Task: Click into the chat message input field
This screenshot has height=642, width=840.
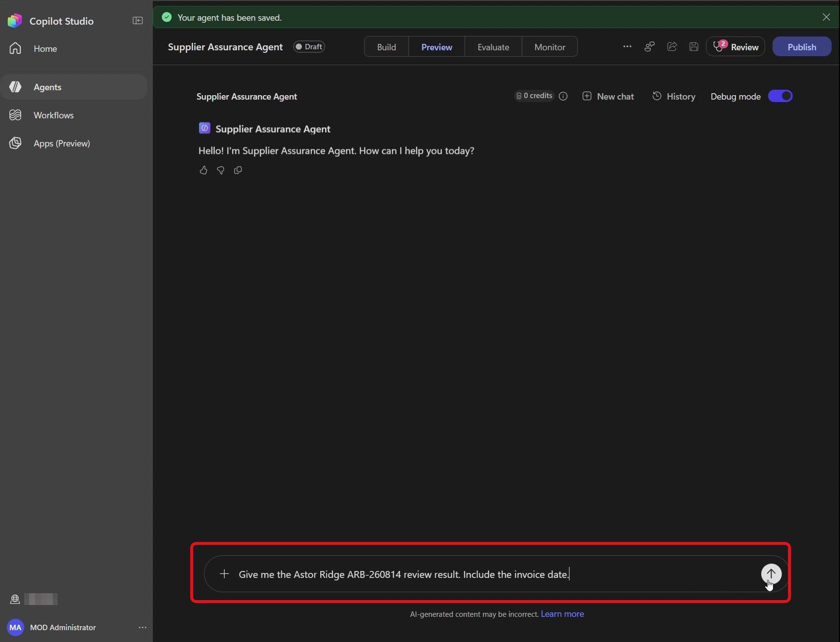Action: tap(497, 574)
